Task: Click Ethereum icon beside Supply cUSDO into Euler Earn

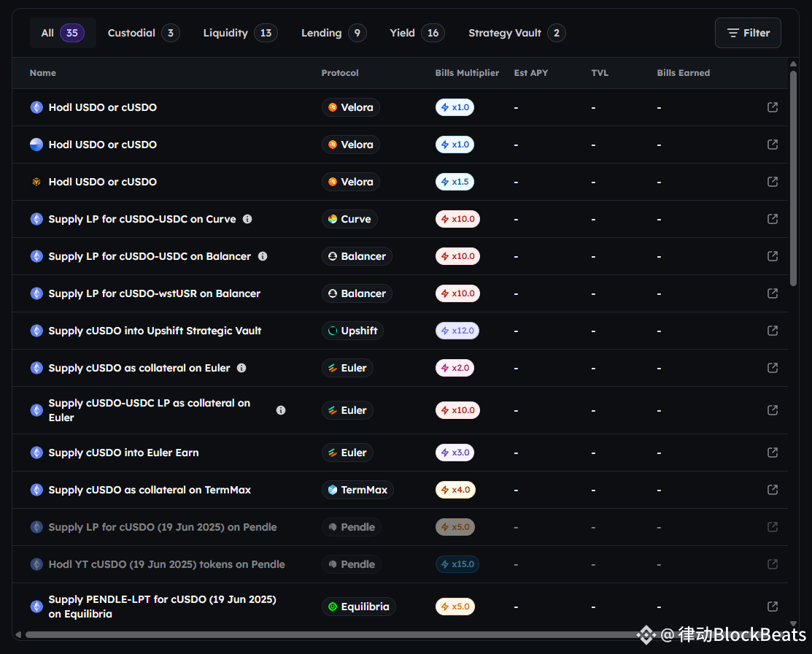Action: tap(36, 453)
